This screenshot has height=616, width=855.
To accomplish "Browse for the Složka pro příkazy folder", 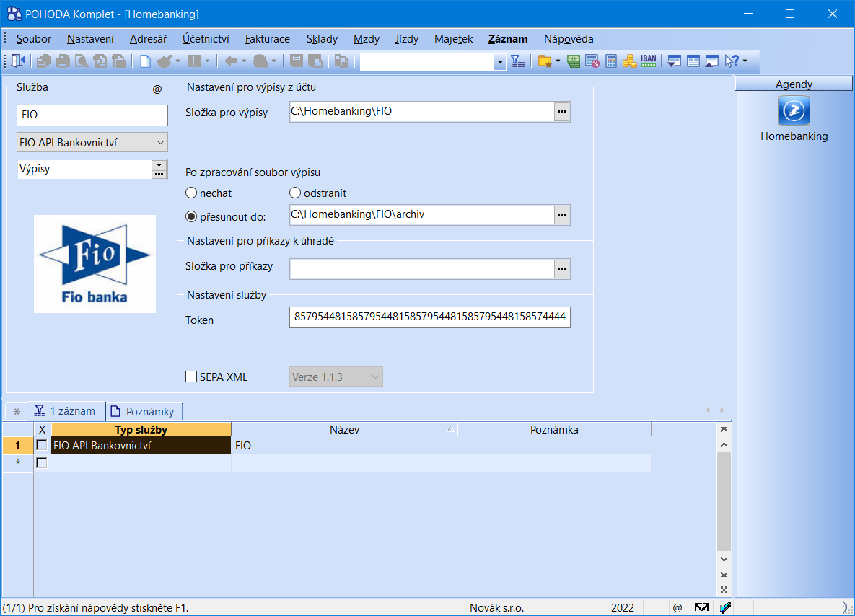I will (561, 269).
